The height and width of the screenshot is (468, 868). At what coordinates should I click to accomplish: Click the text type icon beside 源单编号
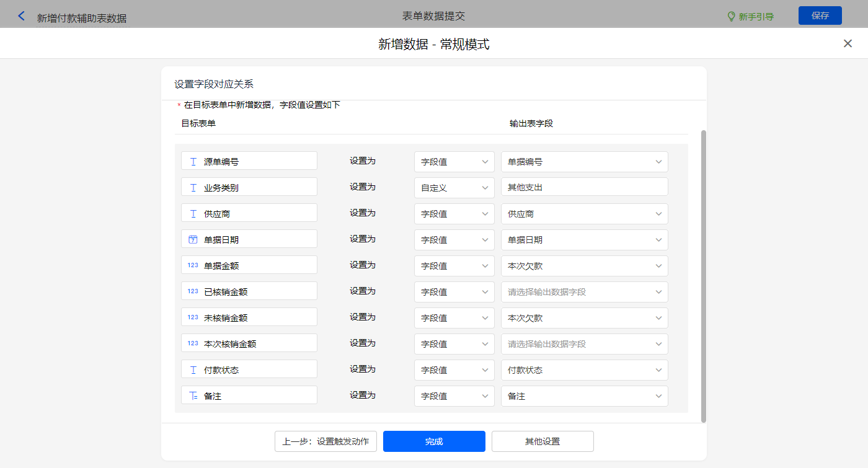(193, 162)
